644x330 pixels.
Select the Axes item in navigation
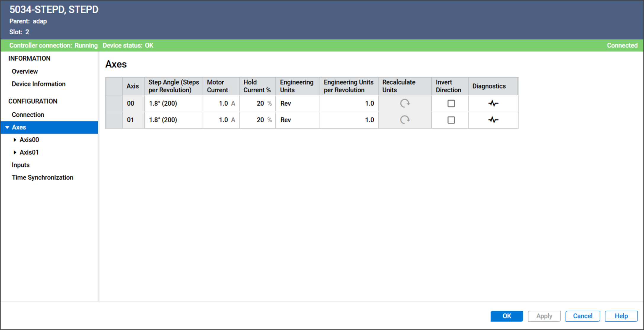[x=49, y=127]
